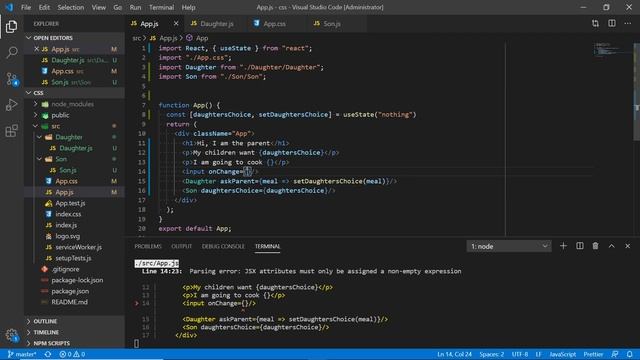Click the synchronize changes icon in status bar
640x360 pixels.
48,354
